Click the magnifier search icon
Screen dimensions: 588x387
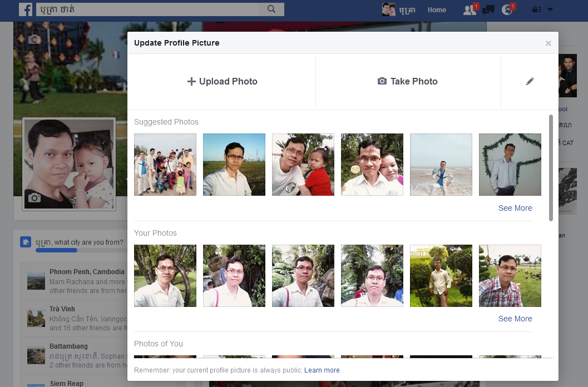click(271, 9)
